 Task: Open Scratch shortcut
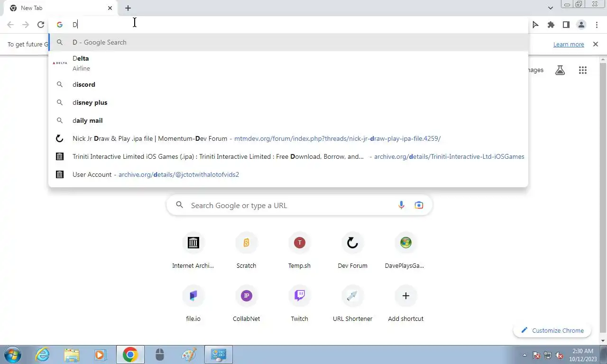[x=246, y=251]
